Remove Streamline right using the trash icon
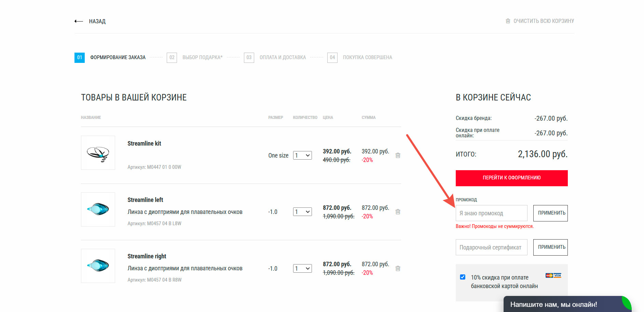644x312 pixels. pos(398,269)
